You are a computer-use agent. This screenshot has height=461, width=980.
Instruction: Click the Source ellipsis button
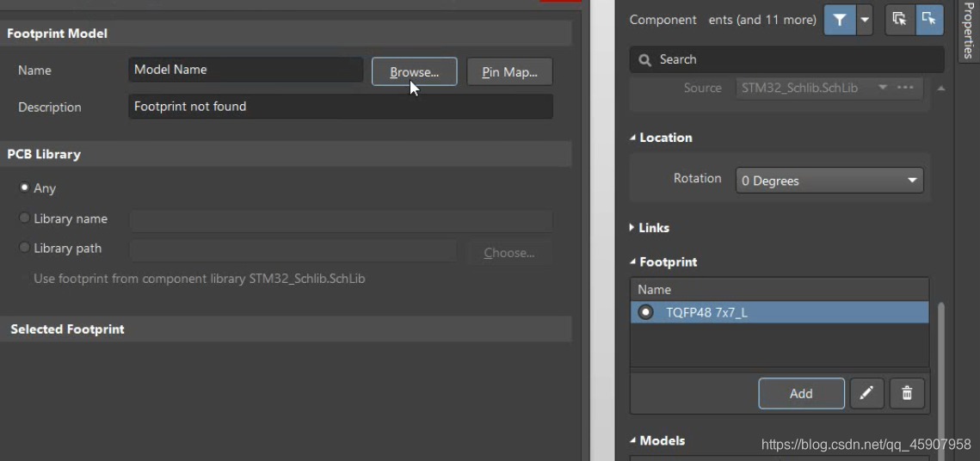tap(905, 88)
